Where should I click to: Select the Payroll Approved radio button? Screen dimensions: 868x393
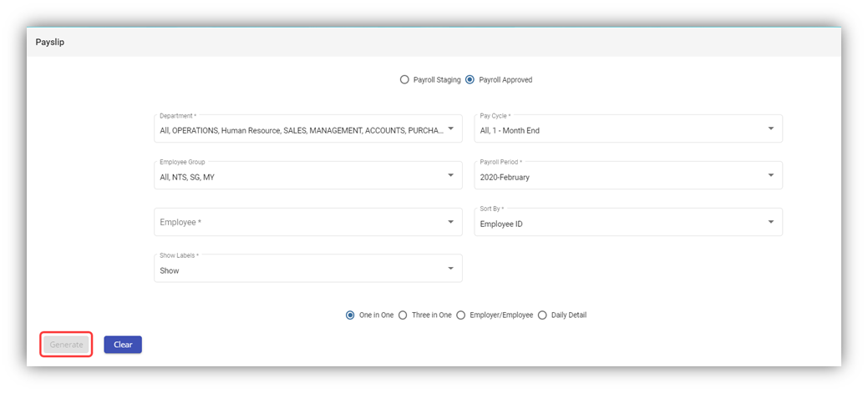(x=470, y=80)
